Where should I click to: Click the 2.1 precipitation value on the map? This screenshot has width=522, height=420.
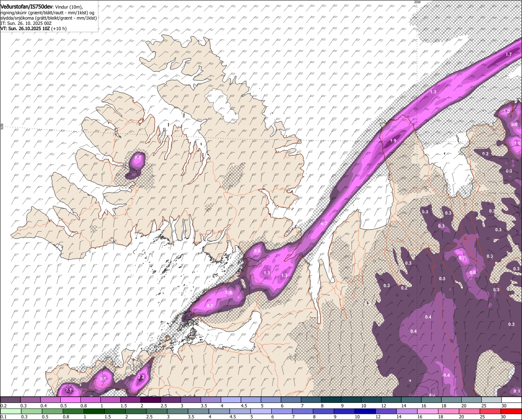pos(69,391)
